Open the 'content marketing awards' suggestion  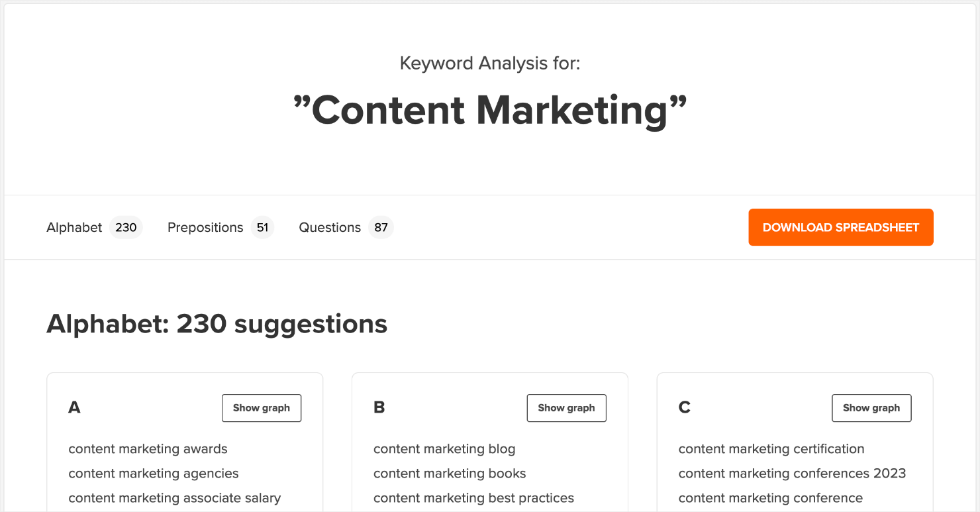(148, 449)
